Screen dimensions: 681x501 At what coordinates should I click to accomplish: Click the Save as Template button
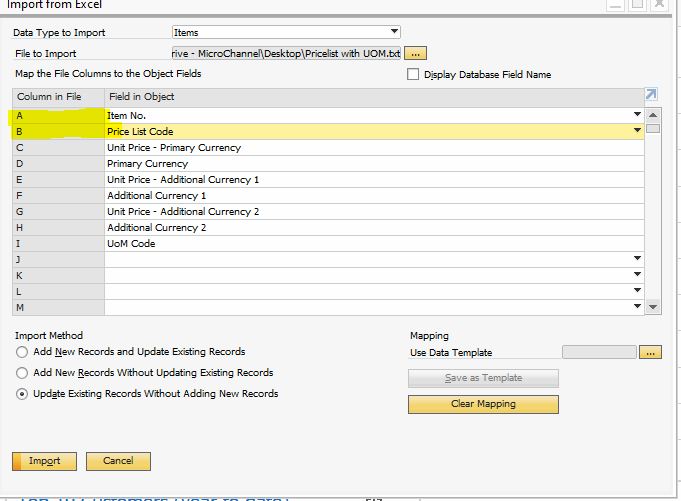(x=483, y=378)
